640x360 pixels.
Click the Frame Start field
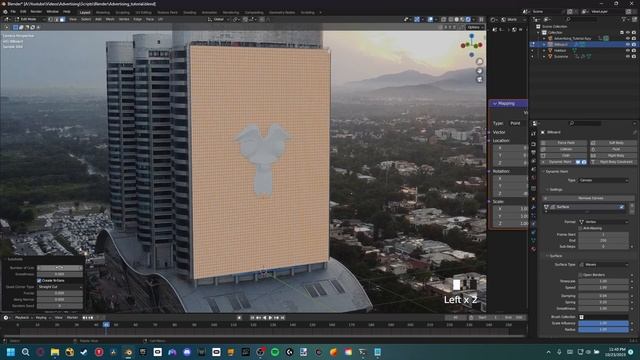pyautogui.click(x=603, y=235)
